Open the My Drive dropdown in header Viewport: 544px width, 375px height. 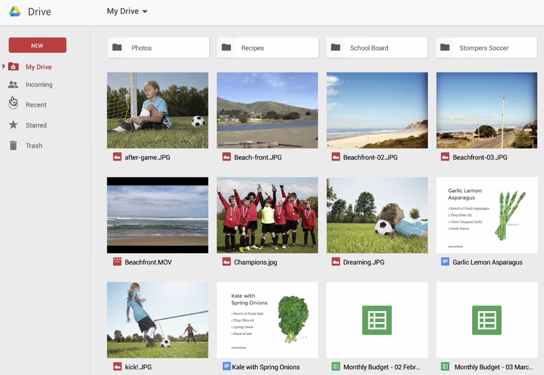(127, 11)
